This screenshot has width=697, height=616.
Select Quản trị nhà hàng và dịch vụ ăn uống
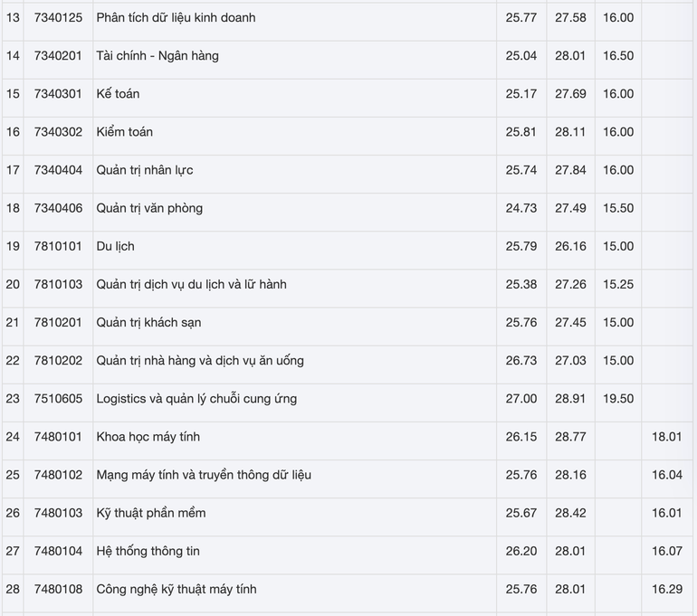[200, 360]
